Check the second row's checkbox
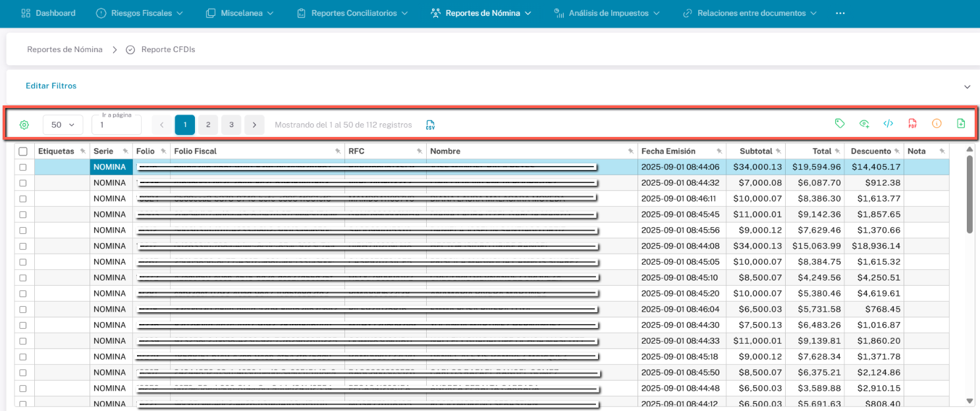Screen dimensions: 980x411 pyautogui.click(x=23, y=183)
